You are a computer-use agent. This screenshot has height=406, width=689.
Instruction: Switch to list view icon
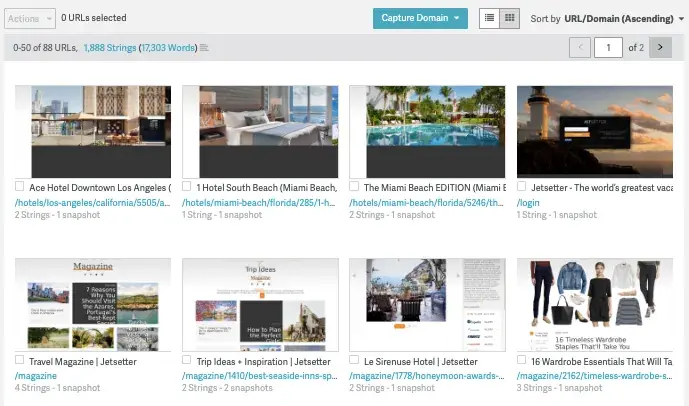click(x=489, y=18)
